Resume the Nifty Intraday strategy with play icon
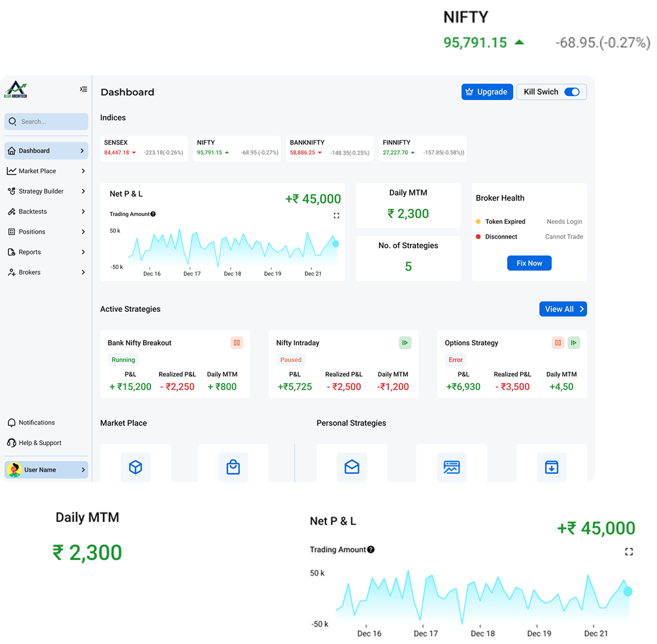Screen dimensions: 657x644 click(x=405, y=343)
